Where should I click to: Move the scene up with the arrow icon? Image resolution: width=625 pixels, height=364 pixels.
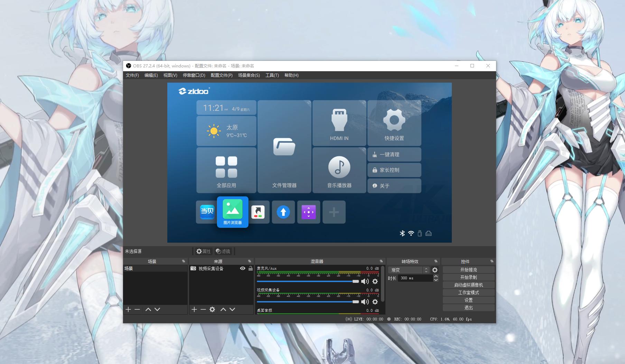[148, 309]
